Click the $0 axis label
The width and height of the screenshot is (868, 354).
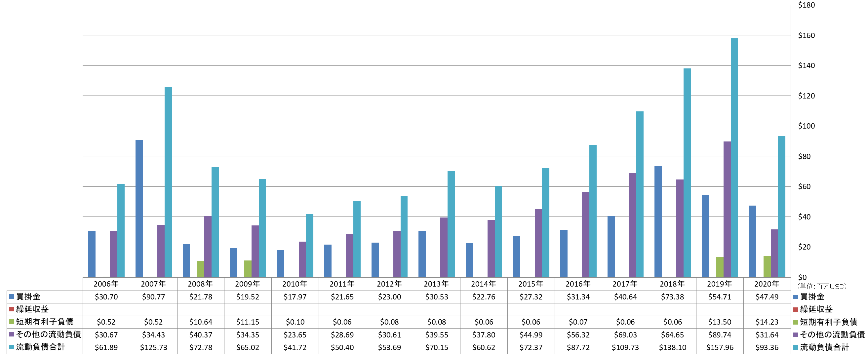(x=802, y=277)
